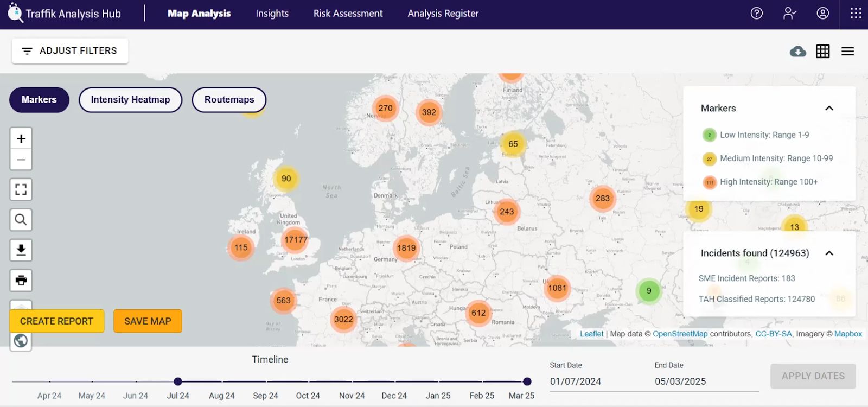Click the cloud download icon
The image size is (868, 407).
[797, 52]
